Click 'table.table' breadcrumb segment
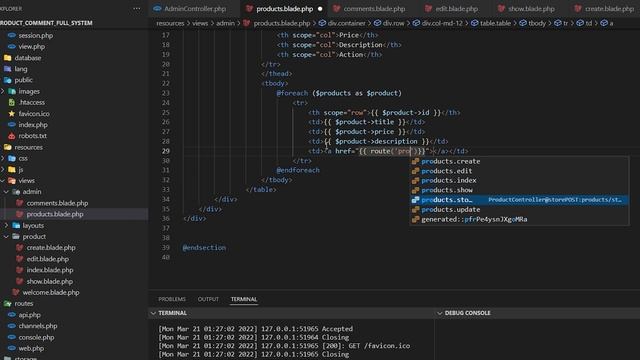The image size is (640, 360). point(495,23)
